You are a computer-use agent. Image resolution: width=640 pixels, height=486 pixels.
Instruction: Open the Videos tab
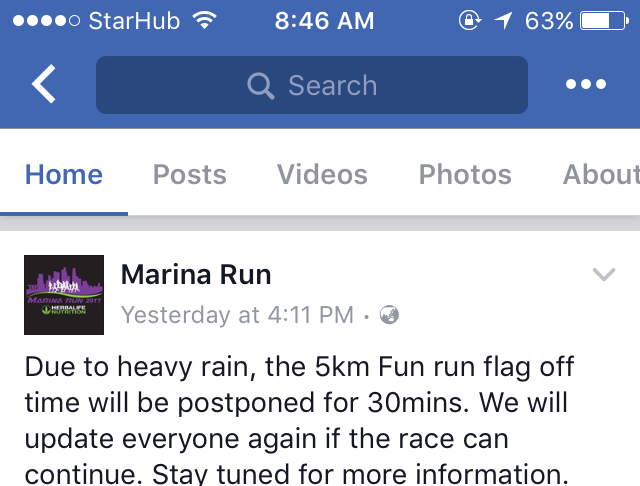[x=322, y=175]
